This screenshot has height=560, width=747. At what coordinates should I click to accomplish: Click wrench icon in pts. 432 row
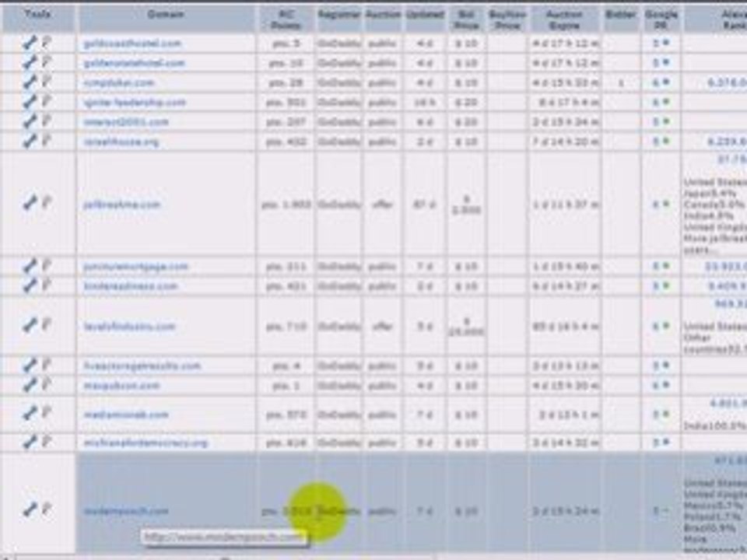click(29, 141)
